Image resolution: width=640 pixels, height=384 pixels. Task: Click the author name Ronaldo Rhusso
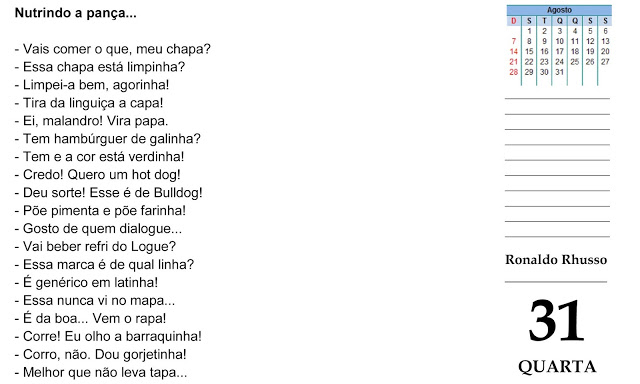(x=556, y=260)
